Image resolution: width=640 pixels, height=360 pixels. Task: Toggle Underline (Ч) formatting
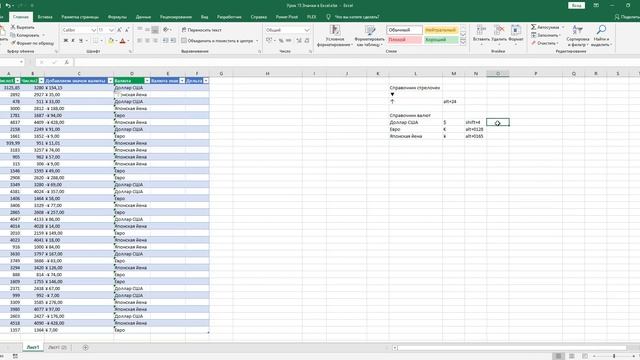pyautogui.click(x=81, y=40)
